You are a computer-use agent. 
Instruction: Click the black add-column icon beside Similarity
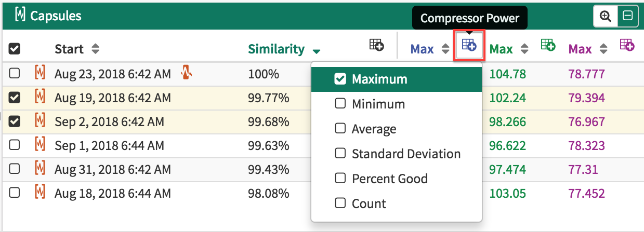376,46
